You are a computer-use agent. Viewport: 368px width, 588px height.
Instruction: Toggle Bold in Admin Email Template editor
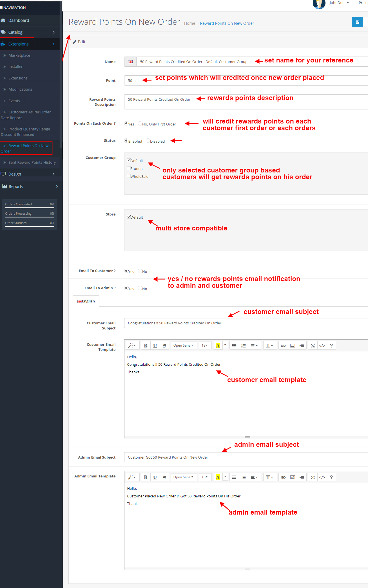[146, 477]
